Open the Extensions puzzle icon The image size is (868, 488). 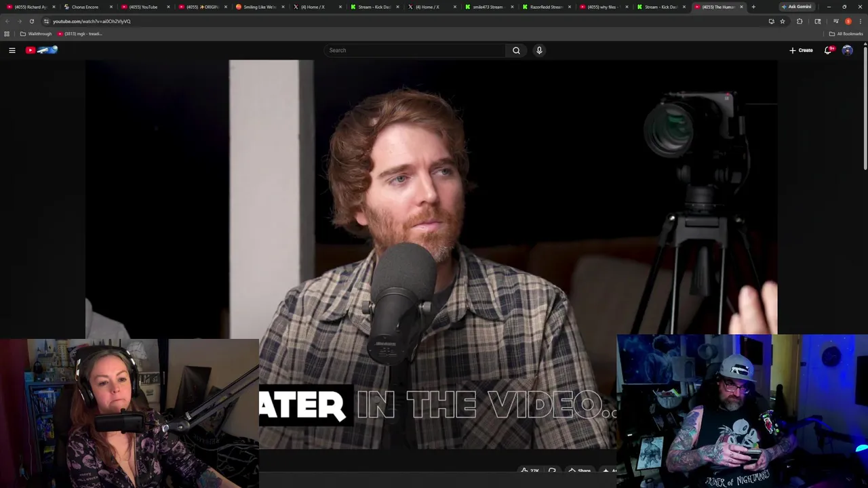pos(800,21)
